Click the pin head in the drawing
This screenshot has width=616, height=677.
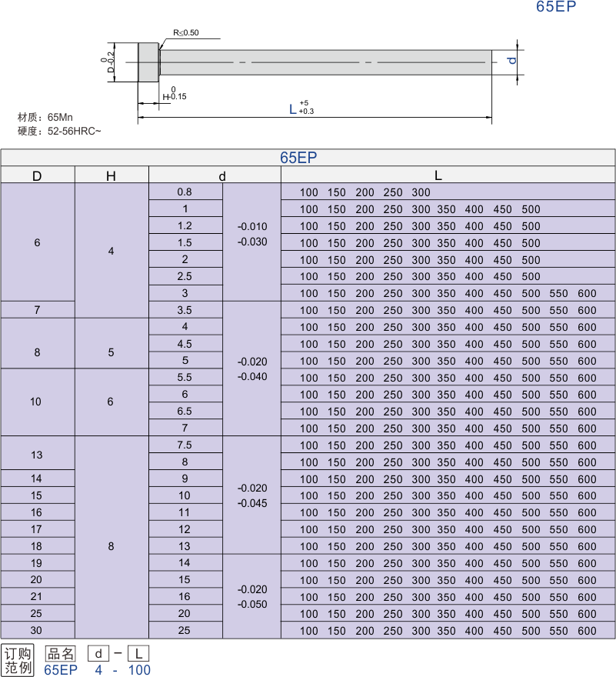pos(148,62)
